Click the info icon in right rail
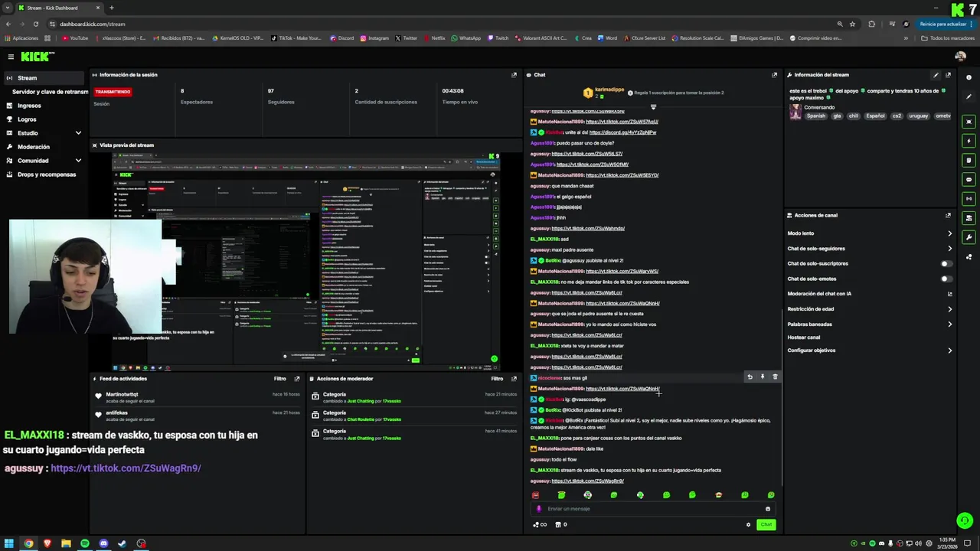The width and height of the screenshot is (980, 551). 969,77
